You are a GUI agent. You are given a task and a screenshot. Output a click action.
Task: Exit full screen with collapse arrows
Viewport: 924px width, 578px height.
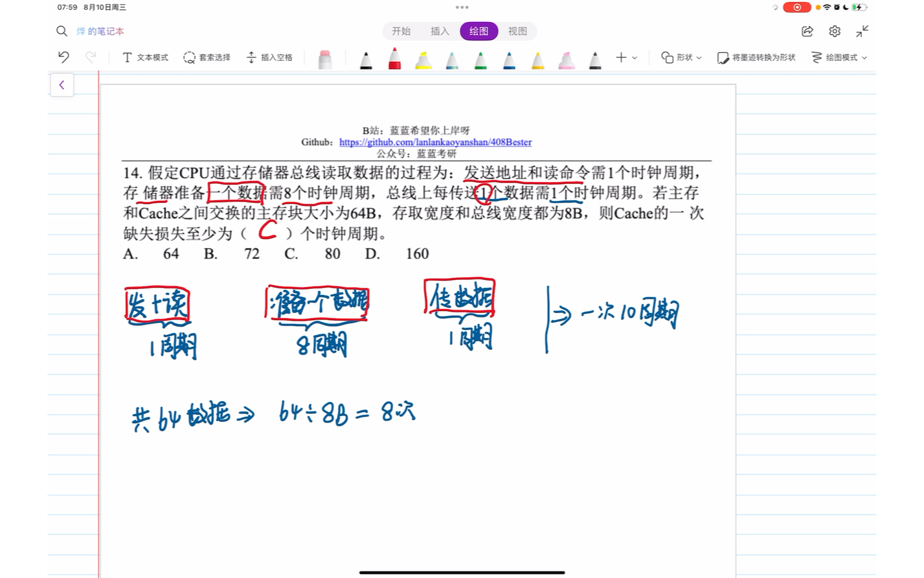tap(862, 31)
